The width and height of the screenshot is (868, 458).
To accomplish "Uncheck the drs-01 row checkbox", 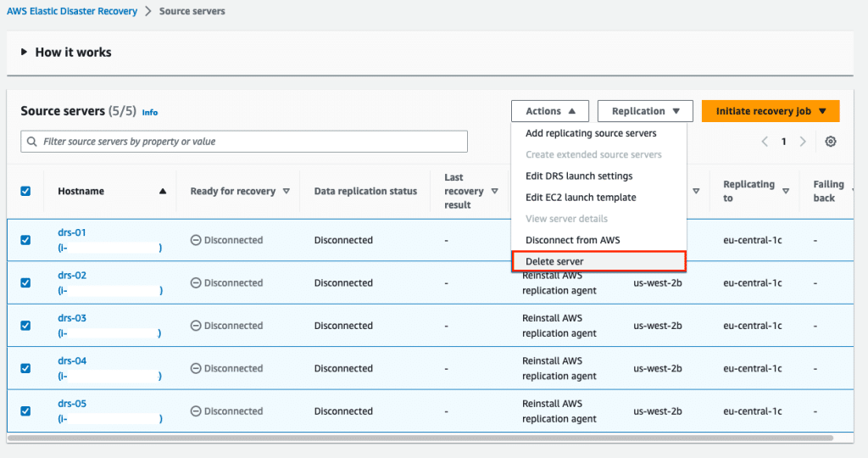I will tap(25, 240).
